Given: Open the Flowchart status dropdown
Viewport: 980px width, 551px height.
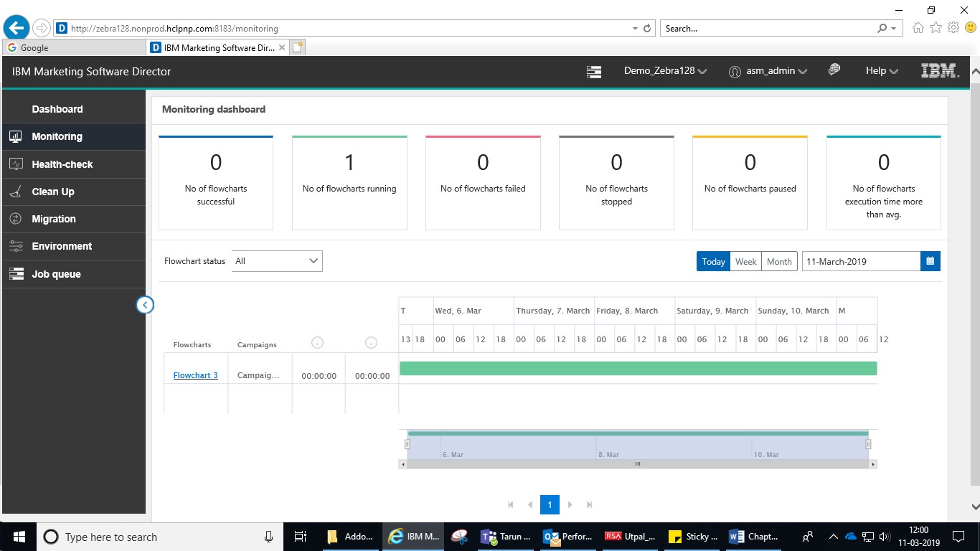Looking at the screenshot, I should click(x=277, y=261).
